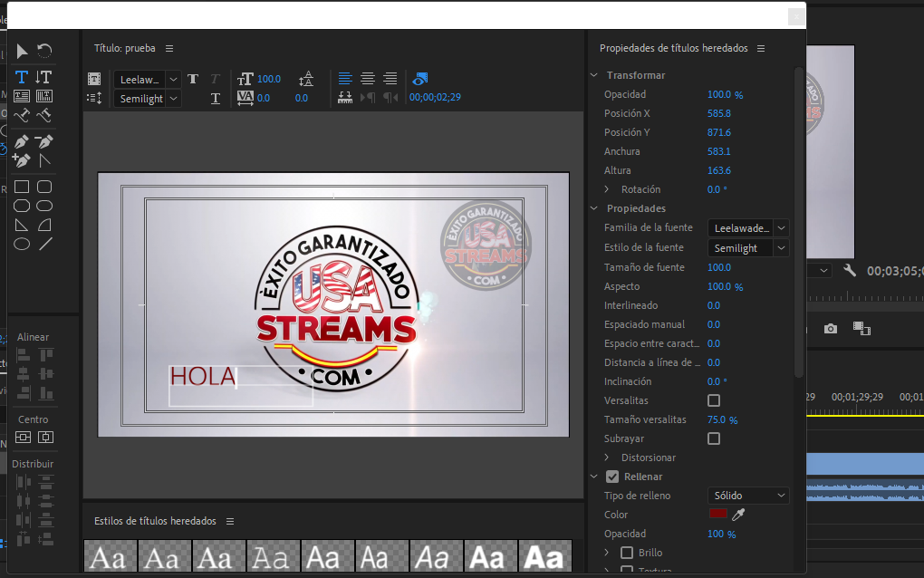
Task: Select the Selection arrow tool
Action: click(x=22, y=52)
